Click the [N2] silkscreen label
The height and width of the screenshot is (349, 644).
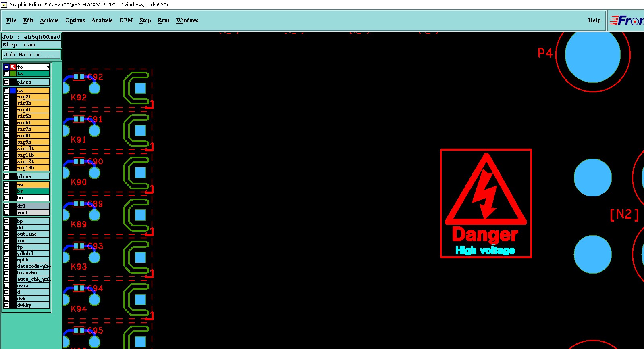point(624,214)
